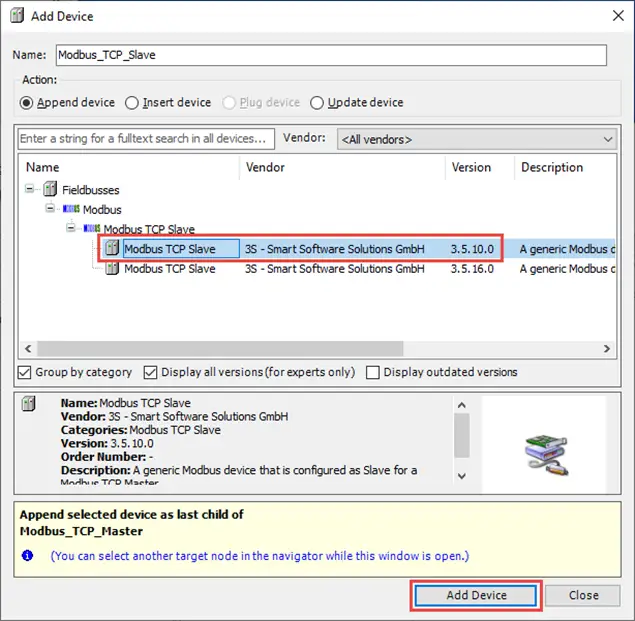Click device icon in the details panel
Image resolution: width=635 pixels, height=621 pixels.
(28, 404)
